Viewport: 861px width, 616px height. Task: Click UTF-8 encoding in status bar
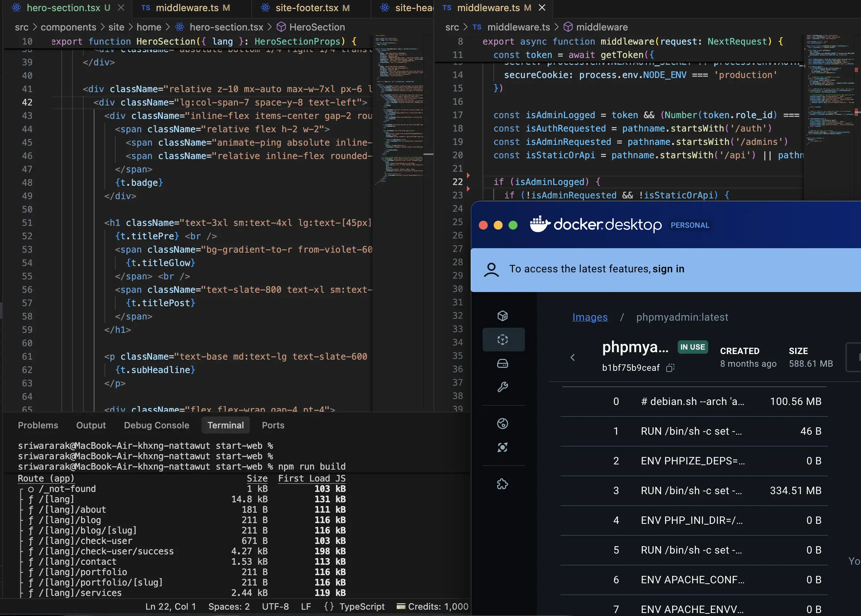(275, 606)
